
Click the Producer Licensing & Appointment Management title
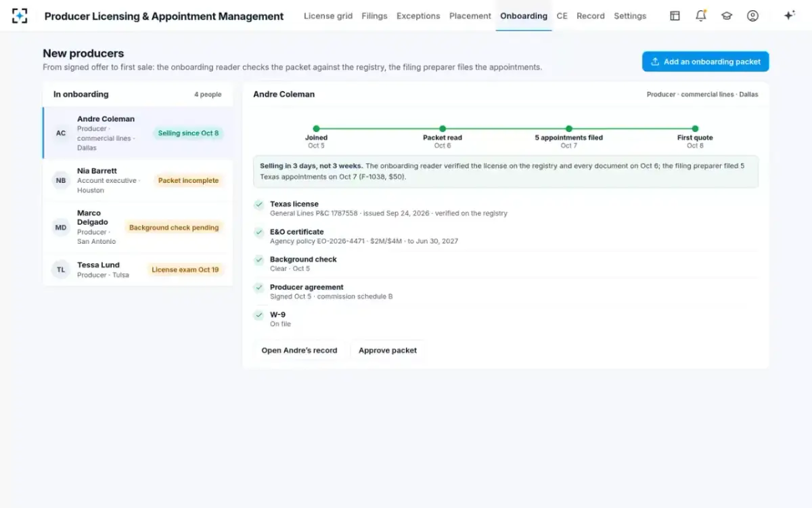[x=164, y=16]
